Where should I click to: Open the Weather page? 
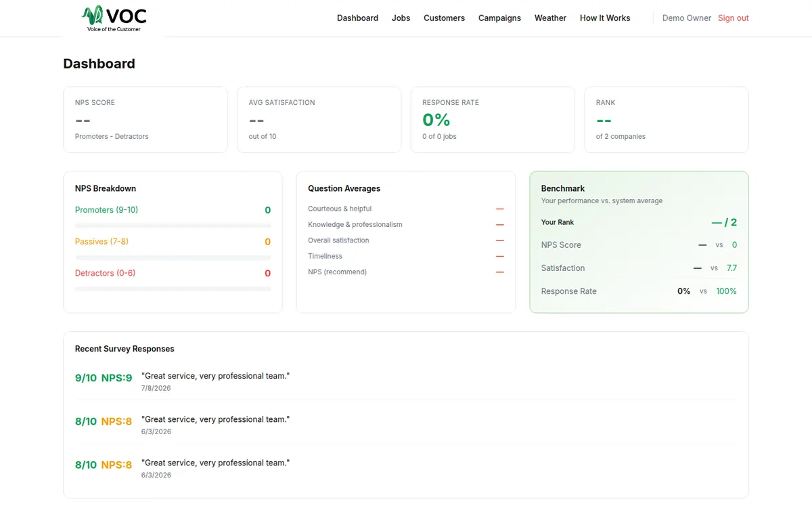(x=550, y=18)
